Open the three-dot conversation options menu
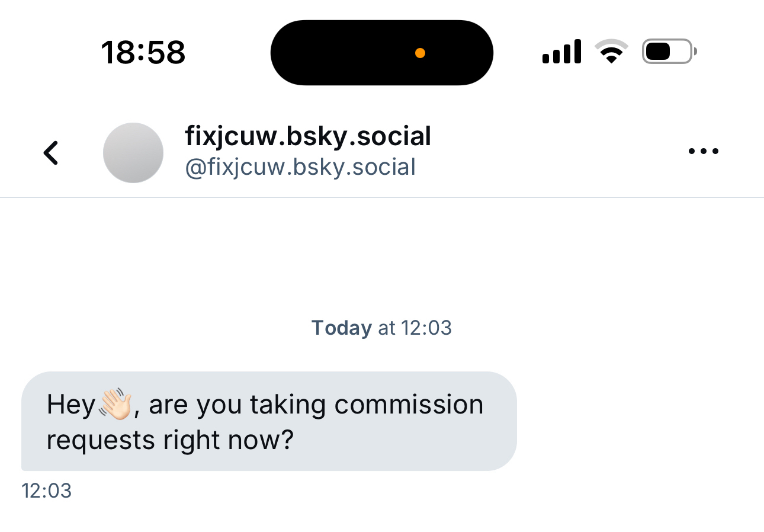Viewport: 764px width, 532px height. pyautogui.click(x=703, y=152)
